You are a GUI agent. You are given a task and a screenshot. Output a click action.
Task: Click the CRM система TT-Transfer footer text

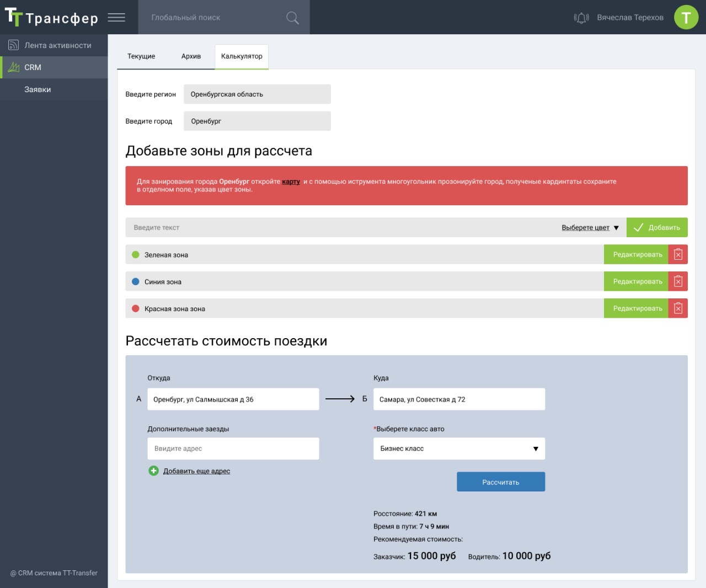[54, 573]
